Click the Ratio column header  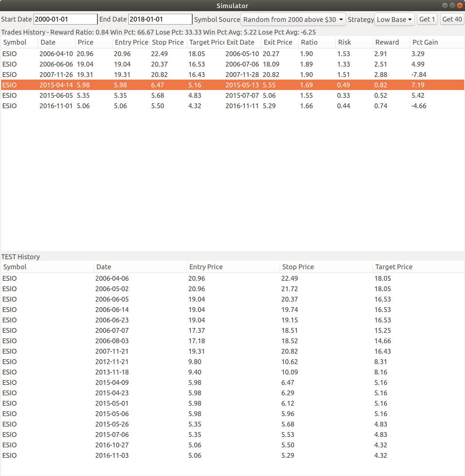tap(317, 42)
